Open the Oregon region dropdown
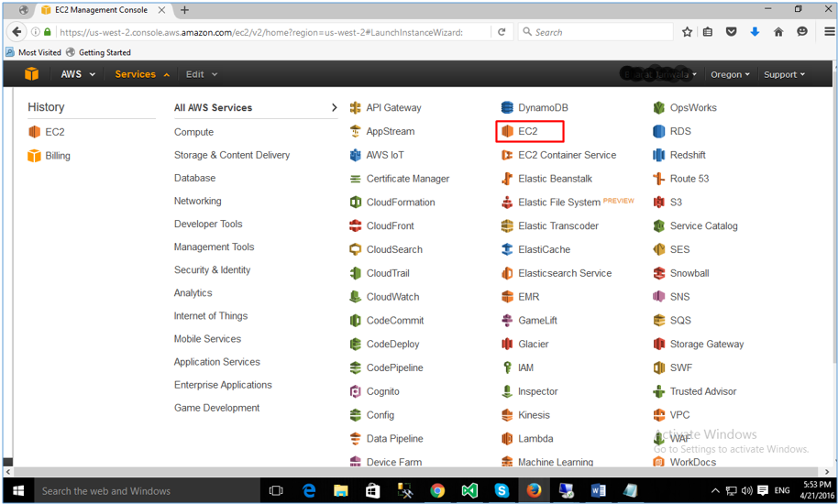The width and height of the screenshot is (838, 504). (730, 74)
